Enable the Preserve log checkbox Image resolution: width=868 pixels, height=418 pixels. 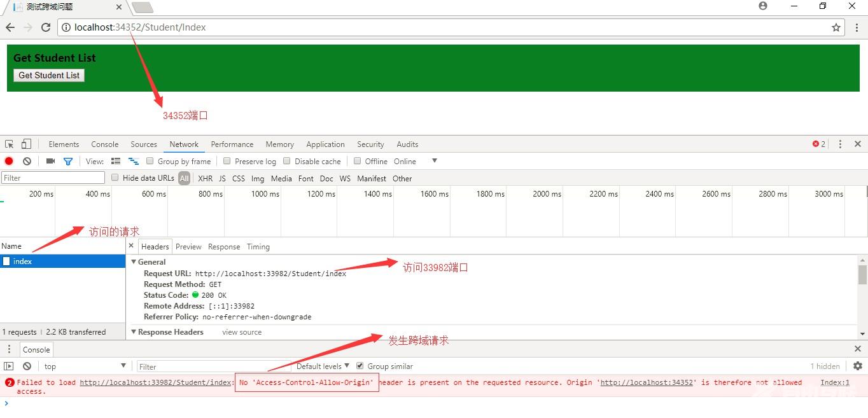[227, 161]
